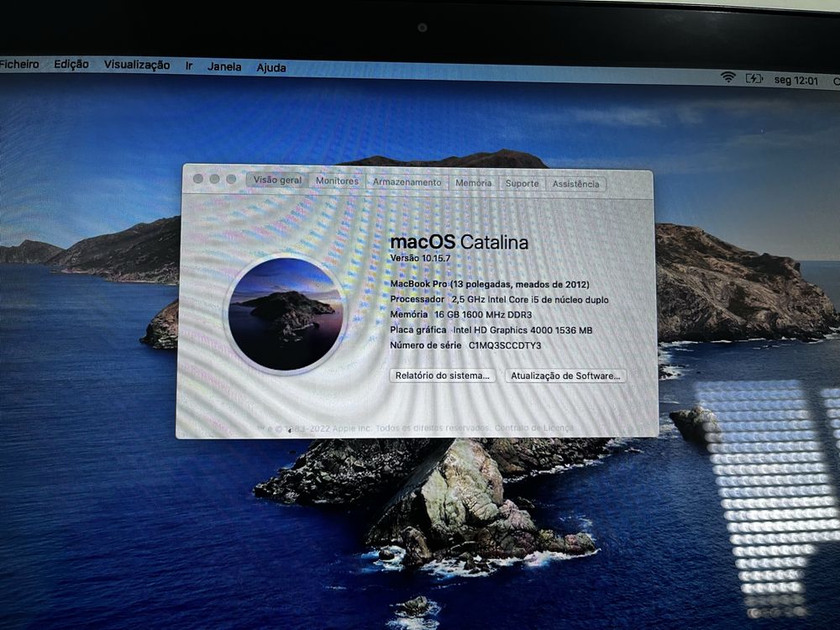
Task: Switch to the Assistência tab
Action: pyautogui.click(x=576, y=184)
